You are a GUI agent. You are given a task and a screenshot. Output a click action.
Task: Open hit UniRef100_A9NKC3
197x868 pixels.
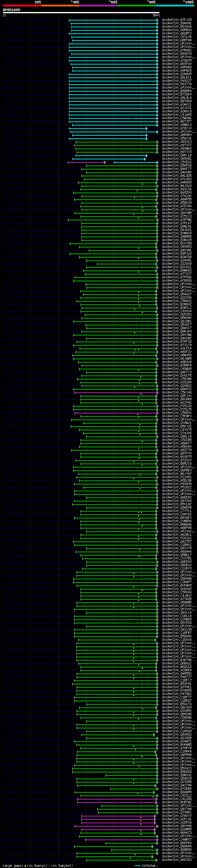(x=177, y=125)
